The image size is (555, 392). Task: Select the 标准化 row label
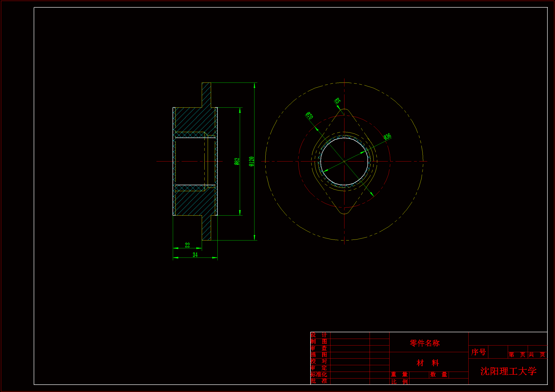(x=319, y=374)
